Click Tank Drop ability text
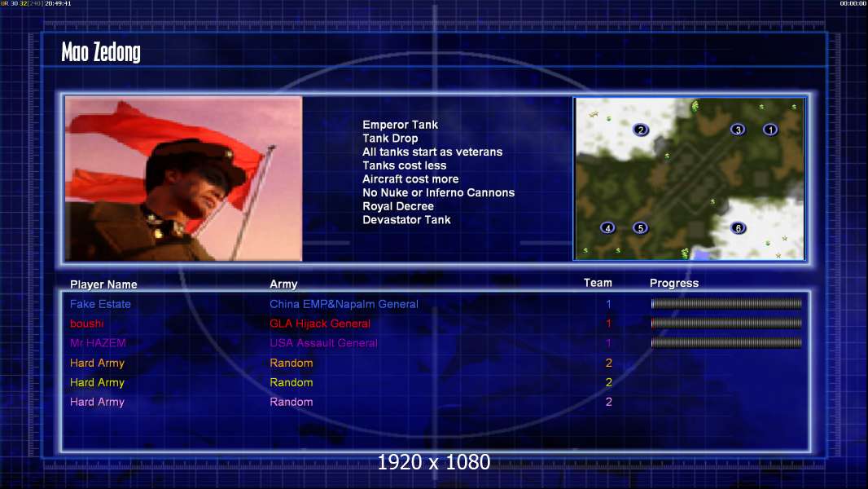This screenshot has width=868, height=489. (390, 139)
